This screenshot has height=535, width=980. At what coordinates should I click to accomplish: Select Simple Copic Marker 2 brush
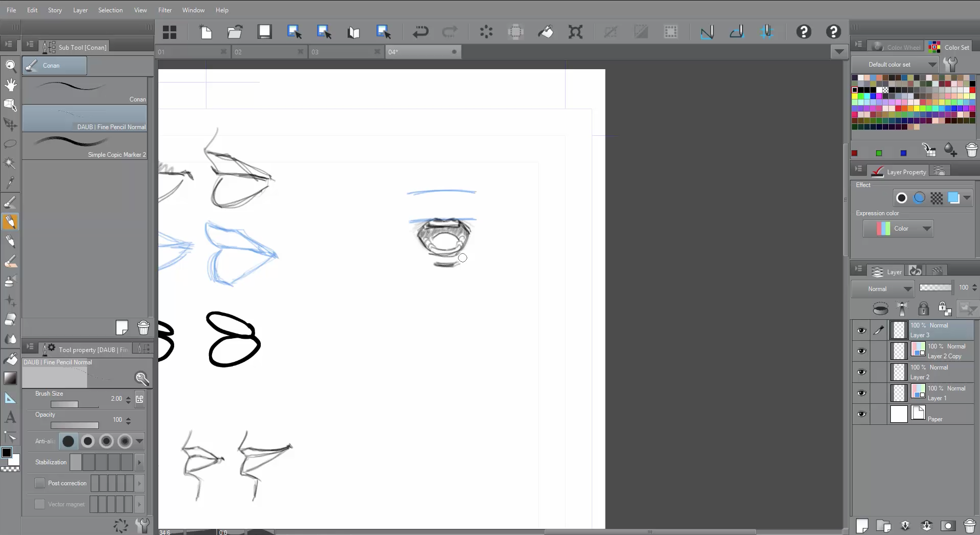[85, 146]
